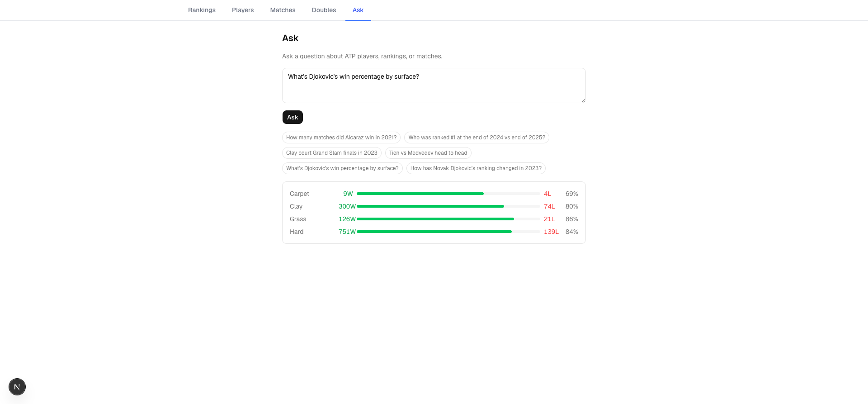
Task: Click the 4L losses value
Action: pos(547,194)
